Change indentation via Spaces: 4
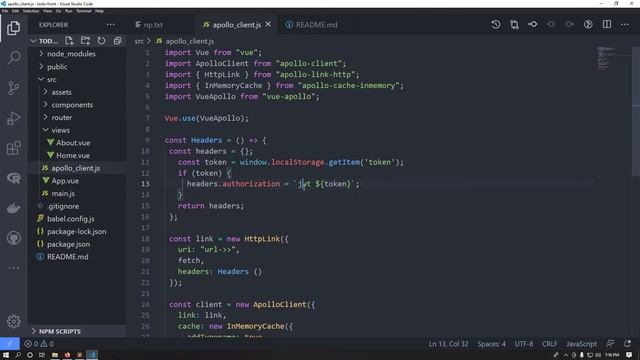 click(491, 344)
